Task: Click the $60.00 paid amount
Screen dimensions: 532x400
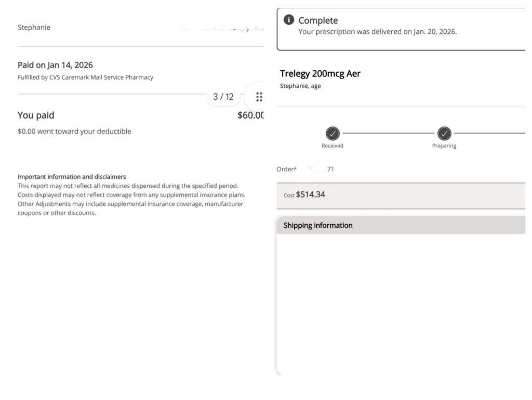Action: pos(251,115)
